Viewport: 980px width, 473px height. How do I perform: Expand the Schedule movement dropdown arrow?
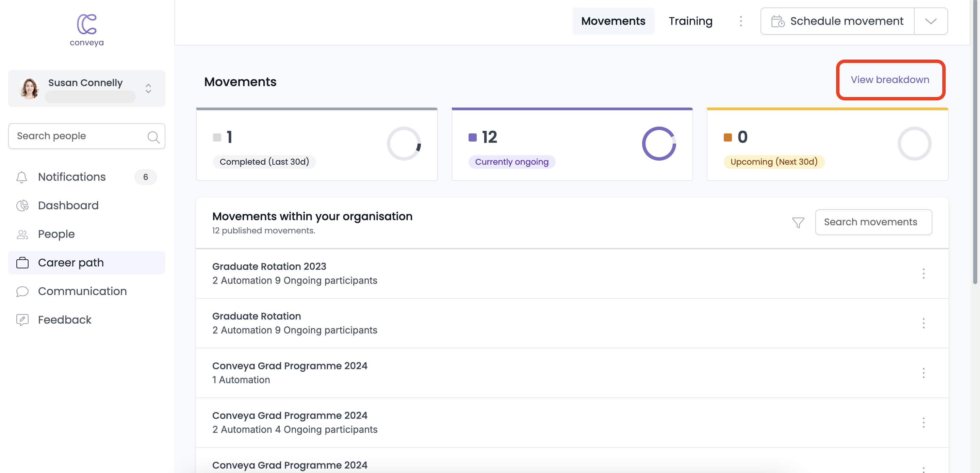click(931, 21)
